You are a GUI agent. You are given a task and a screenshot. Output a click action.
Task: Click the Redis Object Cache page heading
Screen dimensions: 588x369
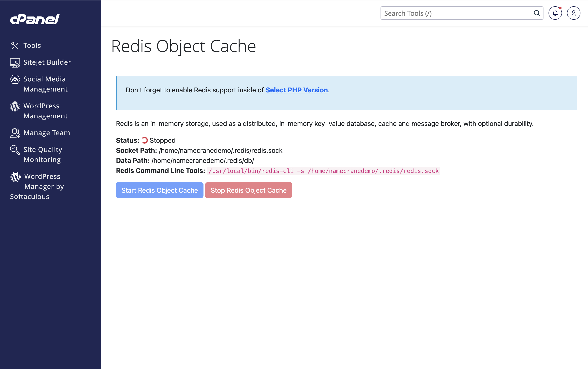tap(184, 46)
